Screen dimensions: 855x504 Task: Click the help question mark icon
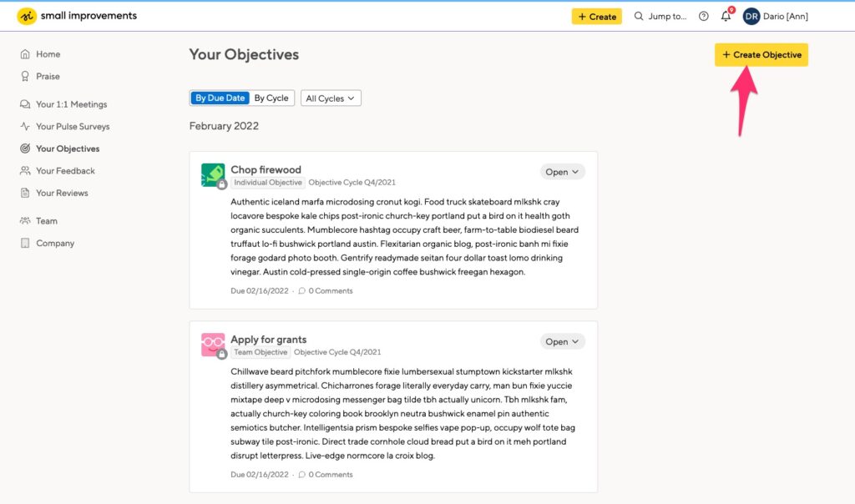point(703,17)
